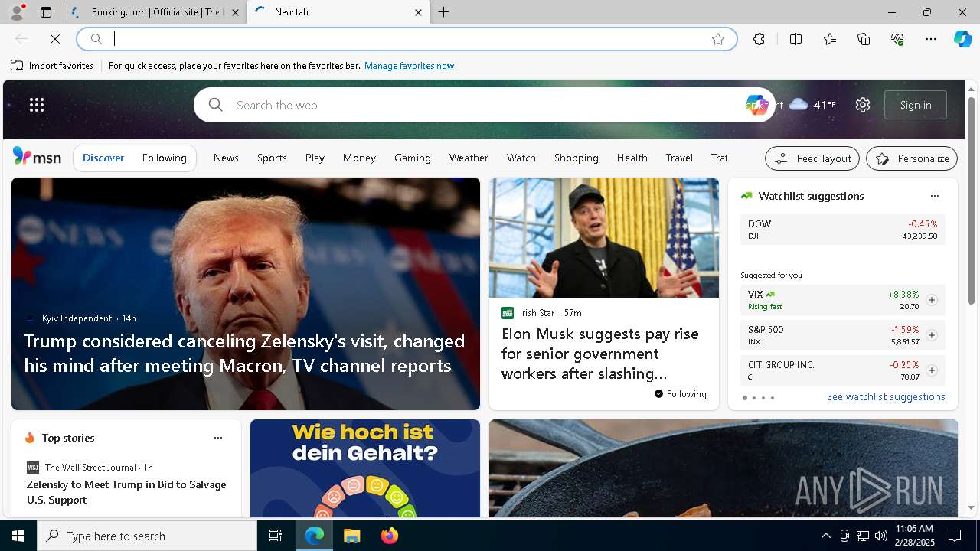Open Zelensky to Meet Trump story
This screenshot has width=980, height=551.
pos(126,492)
